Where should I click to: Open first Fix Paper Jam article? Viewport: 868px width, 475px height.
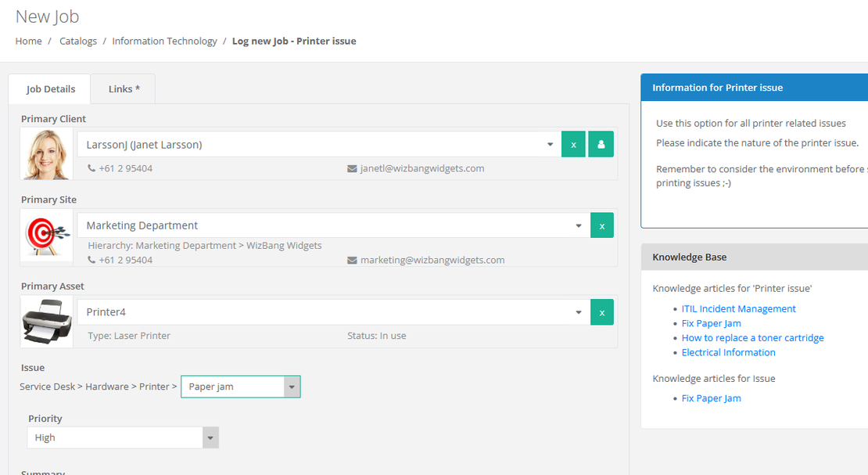tap(711, 323)
